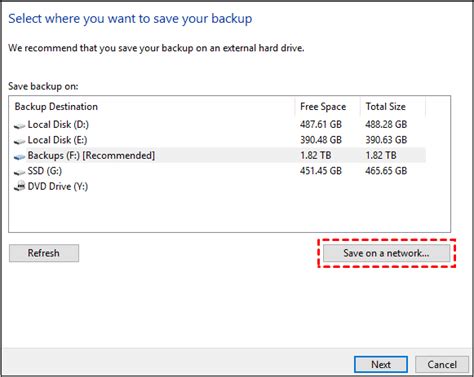Click the Local Disk (E:) drive icon
This screenshot has height=377, width=474.
click(19, 141)
